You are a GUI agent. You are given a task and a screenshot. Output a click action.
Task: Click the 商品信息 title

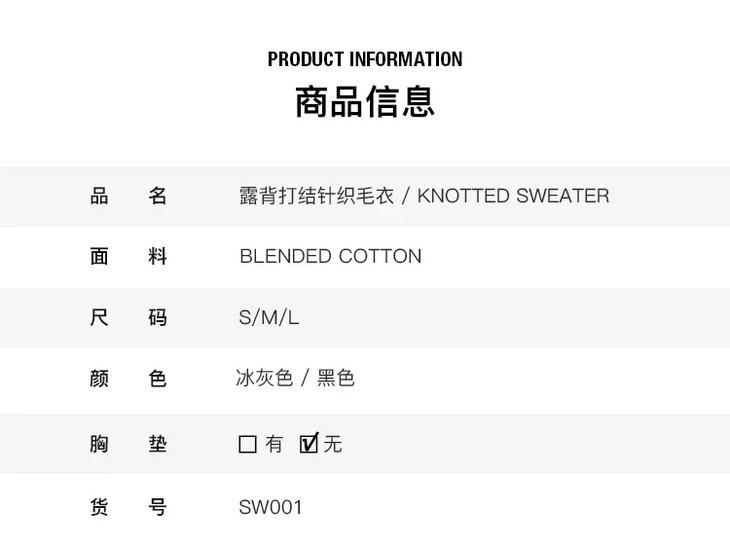click(365, 102)
